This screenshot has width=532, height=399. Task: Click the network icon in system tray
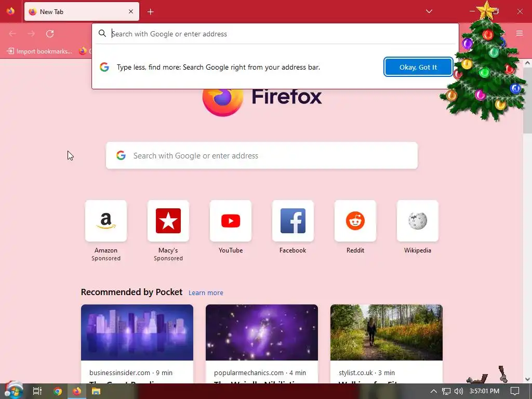point(446,391)
